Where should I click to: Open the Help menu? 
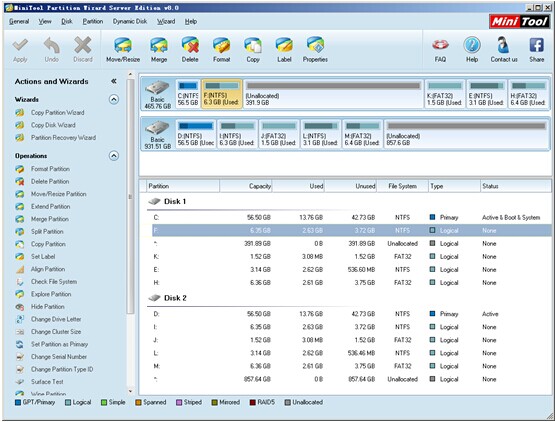(190, 22)
